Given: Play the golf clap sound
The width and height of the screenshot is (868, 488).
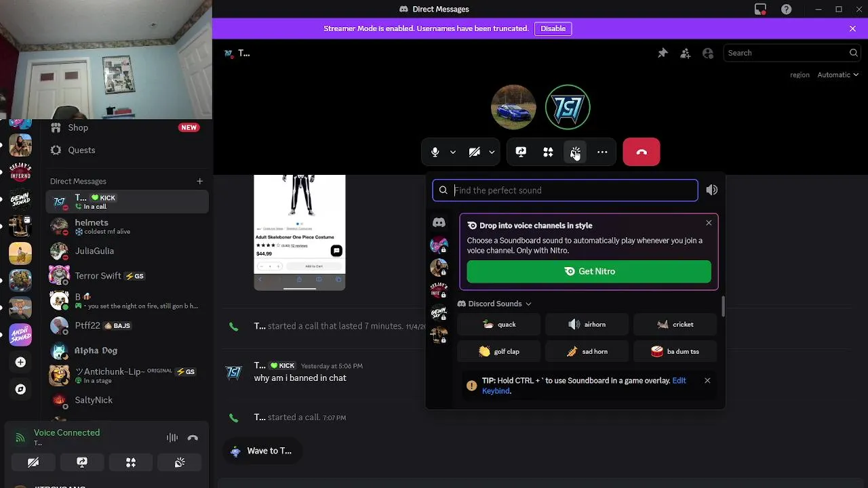Looking at the screenshot, I should [498, 352].
